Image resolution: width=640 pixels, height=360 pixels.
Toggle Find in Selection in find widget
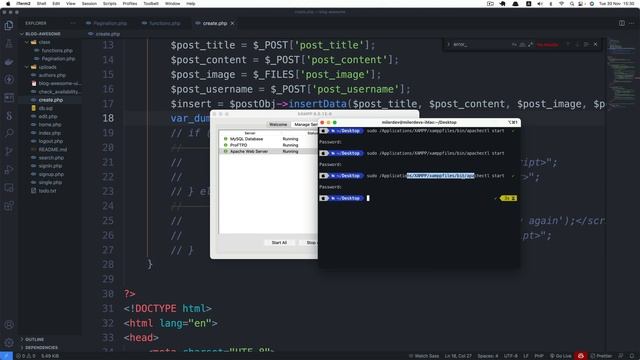(x=587, y=44)
